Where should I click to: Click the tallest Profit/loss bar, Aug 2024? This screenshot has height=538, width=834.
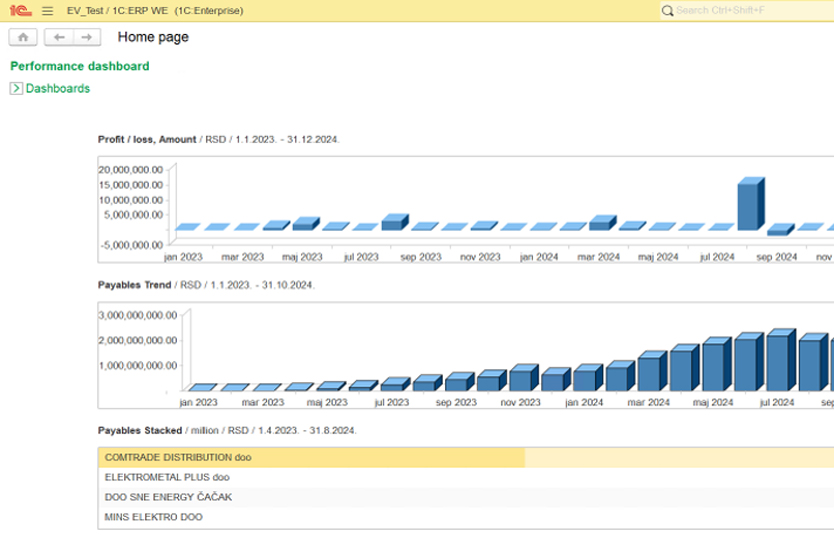click(x=750, y=204)
